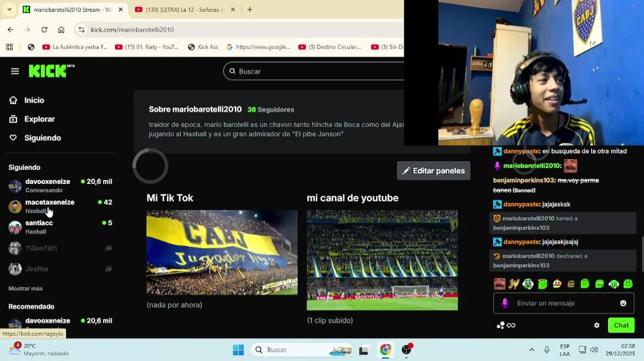Open the Kick Ass bookmark
The image size is (644, 361).
[x=203, y=47]
